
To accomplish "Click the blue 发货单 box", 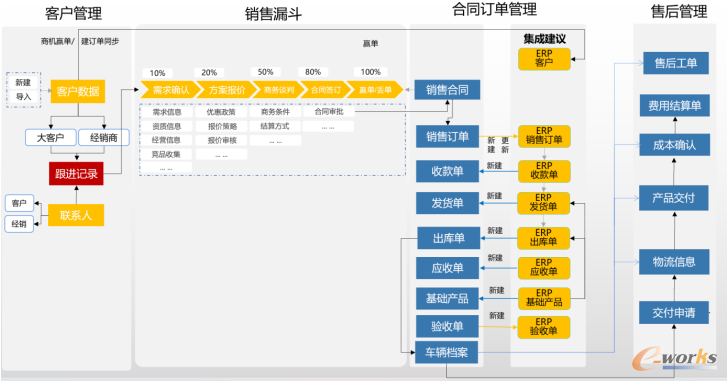I will tap(447, 203).
